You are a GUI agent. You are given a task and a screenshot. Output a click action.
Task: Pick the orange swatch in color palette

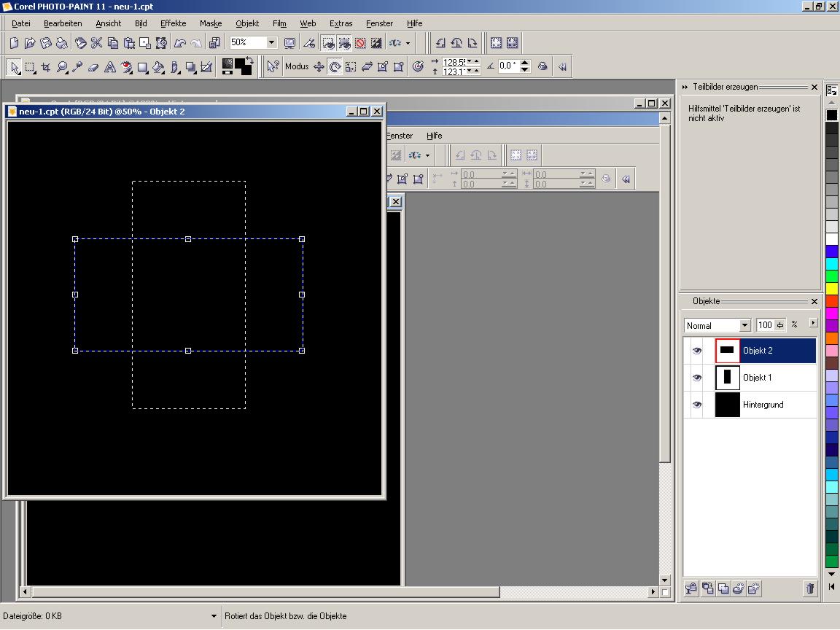tap(831, 338)
